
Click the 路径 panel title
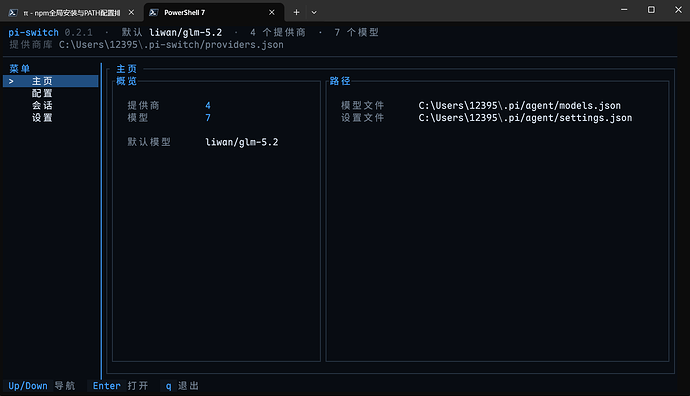[340, 81]
